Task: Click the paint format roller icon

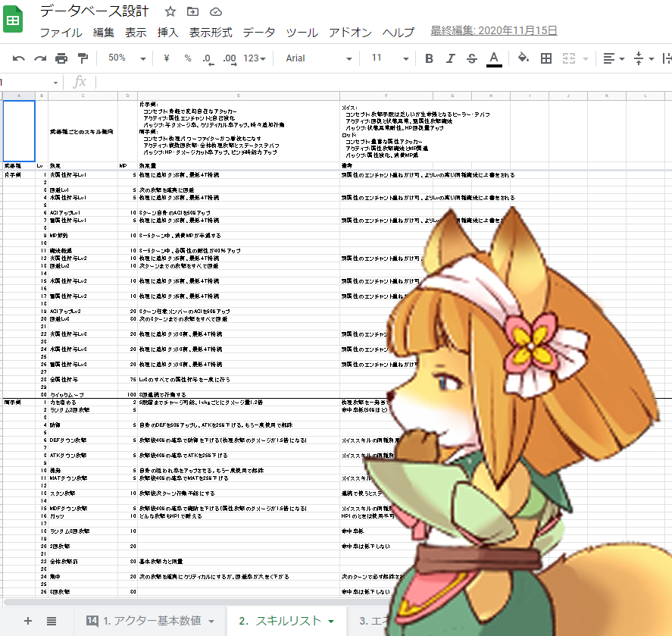Action: coord(83,58)
